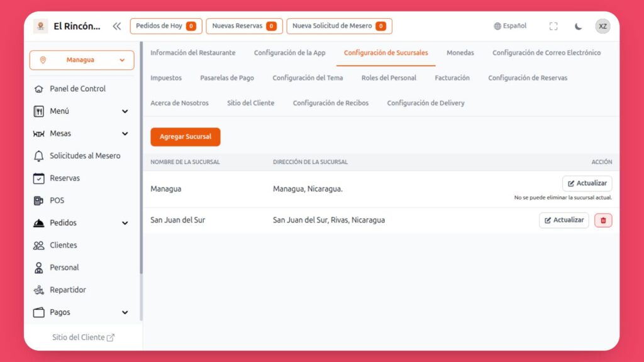Switch to Configuración de la App tab

click(x=289, y=53)
